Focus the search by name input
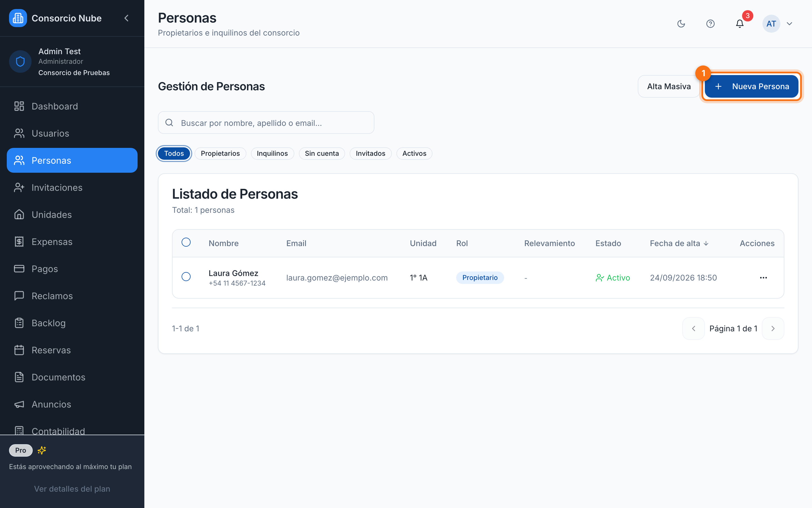 pyautogui.click(x=266, y=123)
